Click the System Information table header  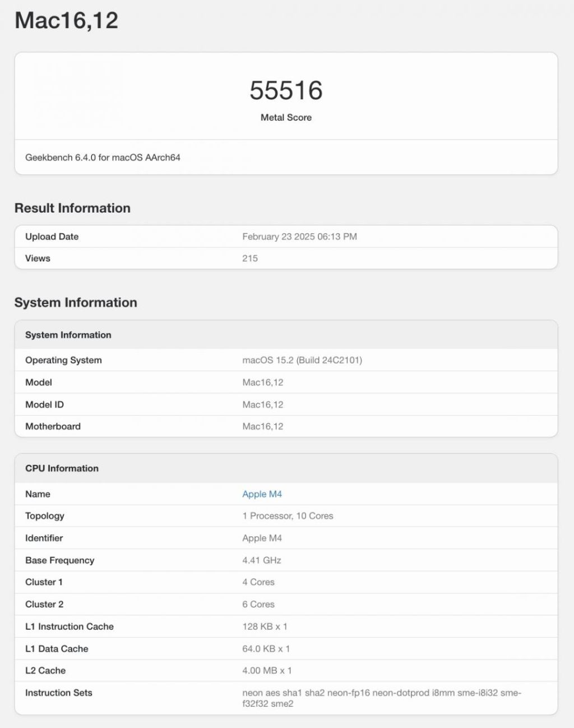286,335
